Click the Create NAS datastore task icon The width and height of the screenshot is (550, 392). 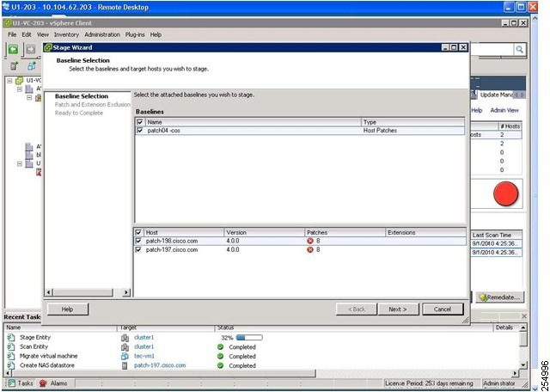click(x=11, y=365)
